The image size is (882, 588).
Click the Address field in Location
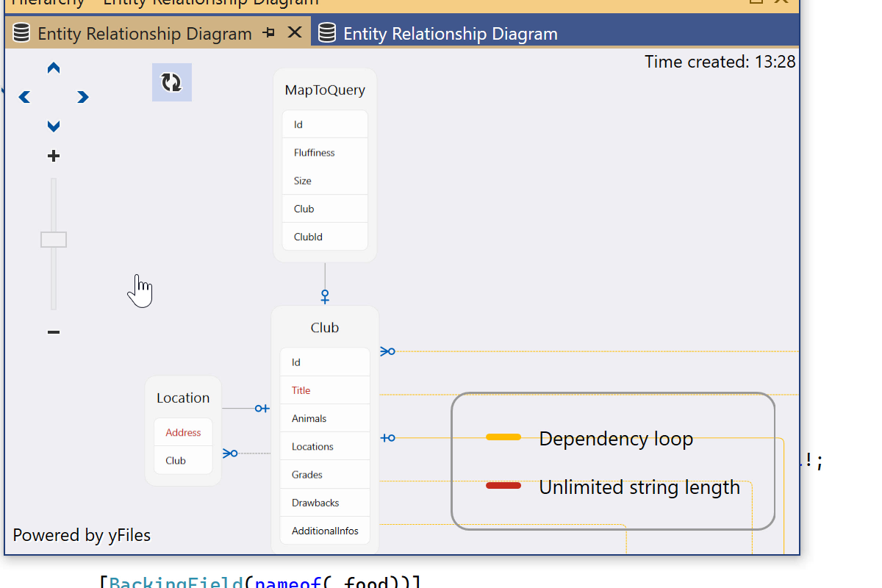coord(183,432)
